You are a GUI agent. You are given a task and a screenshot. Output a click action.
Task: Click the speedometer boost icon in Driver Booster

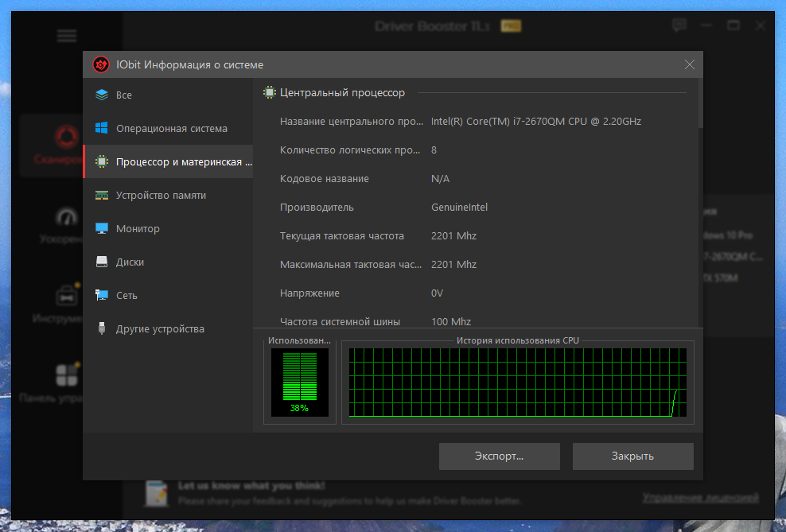66,217
